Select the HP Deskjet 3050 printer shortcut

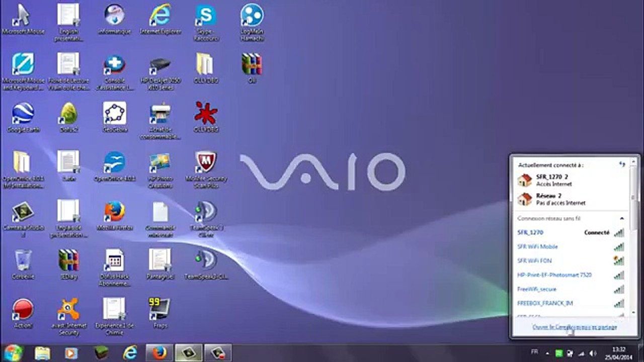(160, 71)
